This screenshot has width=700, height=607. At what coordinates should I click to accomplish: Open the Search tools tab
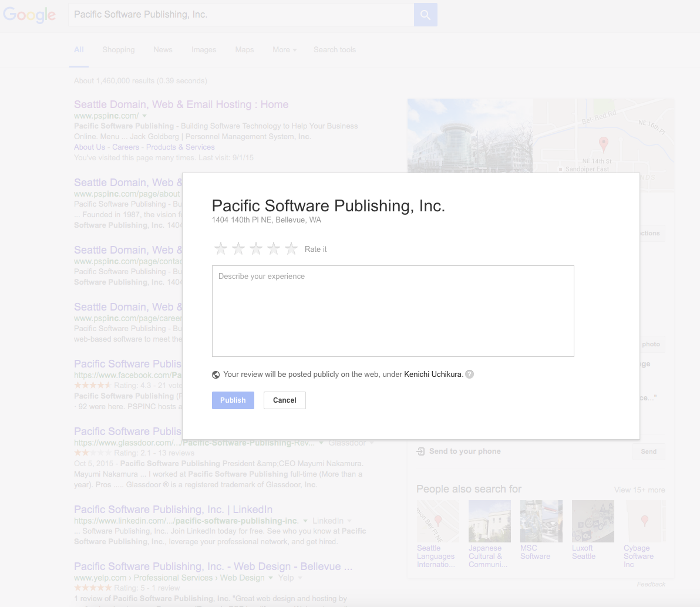(334, 49)
